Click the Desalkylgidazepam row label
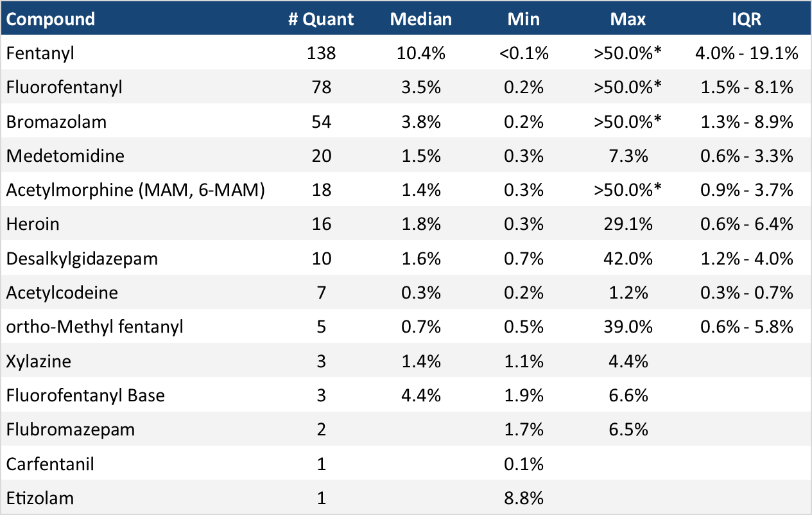The height and width of the screenshot is (515, 812). (82, 258)
